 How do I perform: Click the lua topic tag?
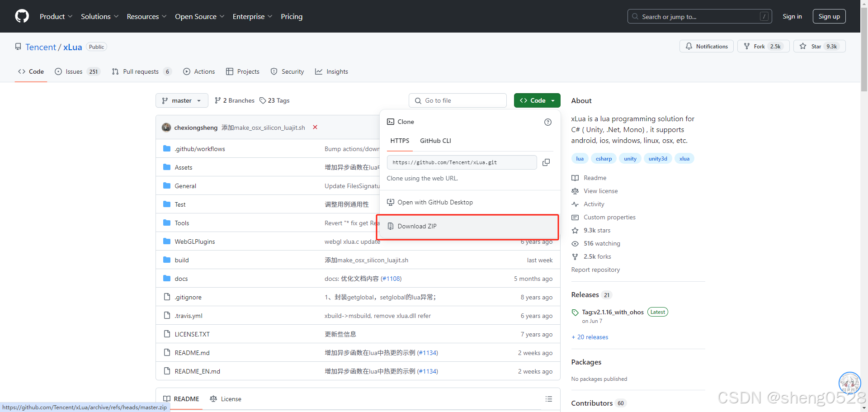(580, 159)
